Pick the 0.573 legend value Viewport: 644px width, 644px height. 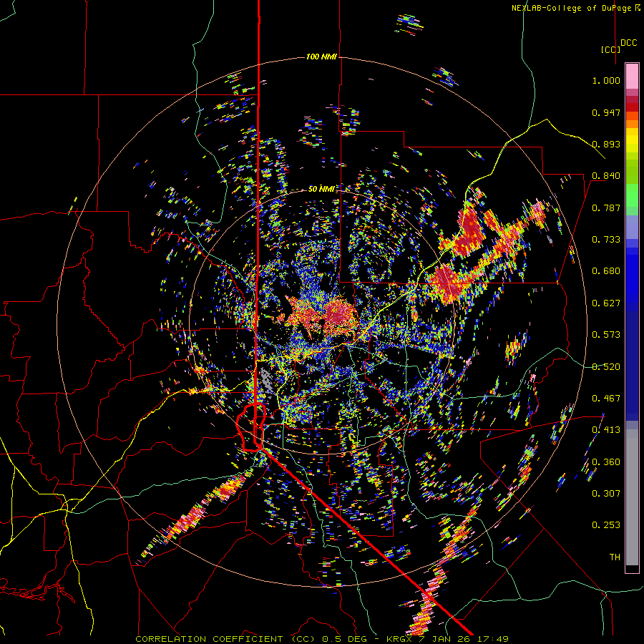point(606,335)
